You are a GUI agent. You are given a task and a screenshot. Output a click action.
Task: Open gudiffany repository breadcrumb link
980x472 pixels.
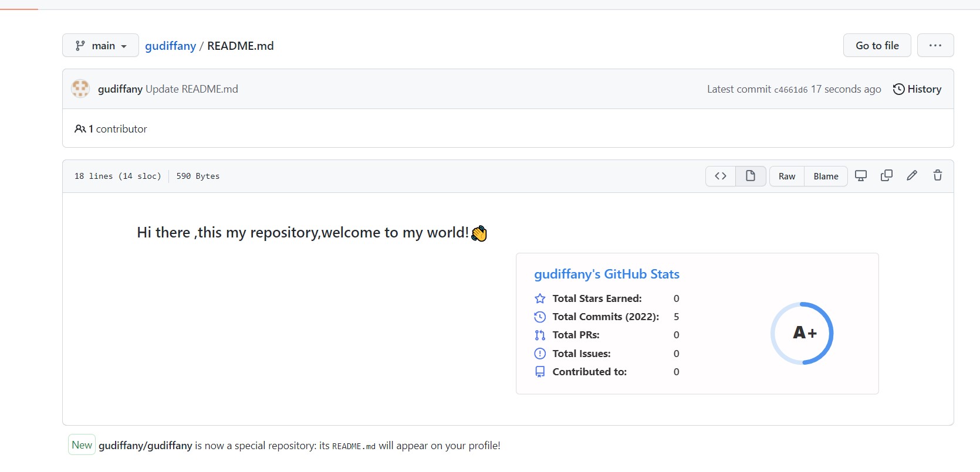tap(170, 46)
